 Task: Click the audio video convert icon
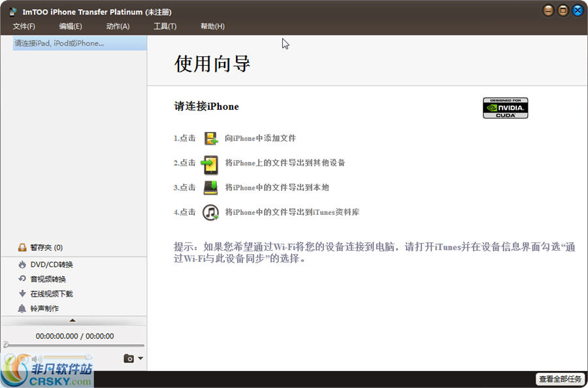22,279
